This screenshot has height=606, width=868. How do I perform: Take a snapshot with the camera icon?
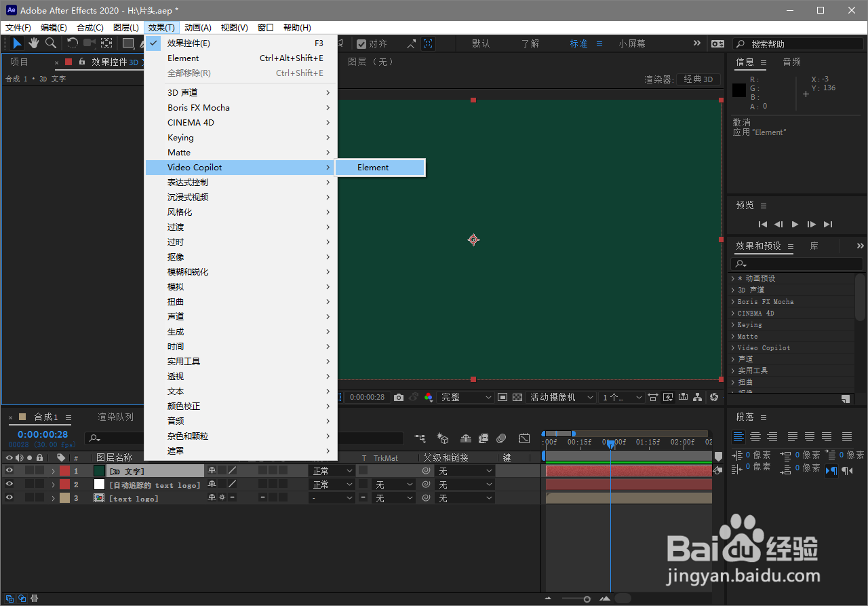point(399,397)
